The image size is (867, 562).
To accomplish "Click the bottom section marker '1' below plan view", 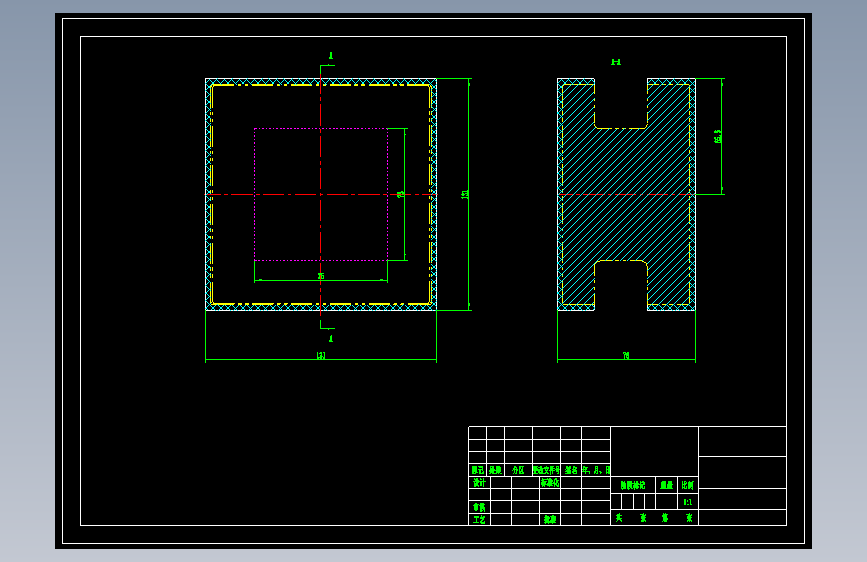I will (331, 339).
